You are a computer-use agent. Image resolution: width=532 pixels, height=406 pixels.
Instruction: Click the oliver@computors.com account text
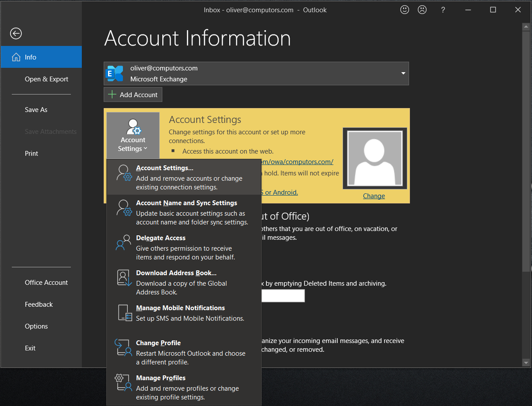point(164,68)
